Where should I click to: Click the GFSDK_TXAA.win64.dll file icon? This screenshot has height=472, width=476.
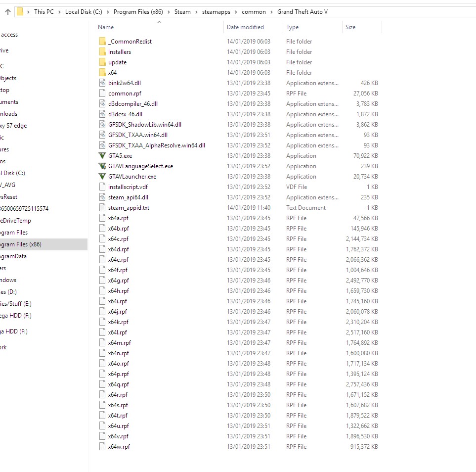[x=103, y=135]
